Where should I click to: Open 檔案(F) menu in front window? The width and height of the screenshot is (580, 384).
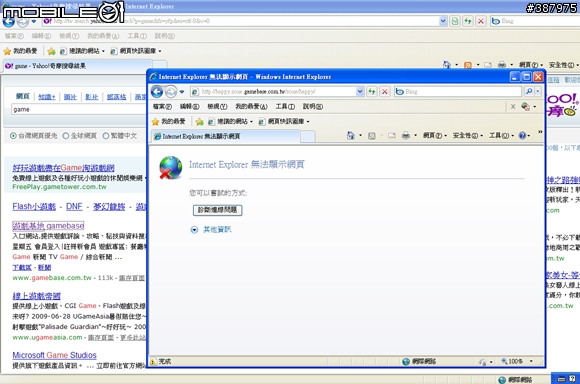tap(162, 107)
